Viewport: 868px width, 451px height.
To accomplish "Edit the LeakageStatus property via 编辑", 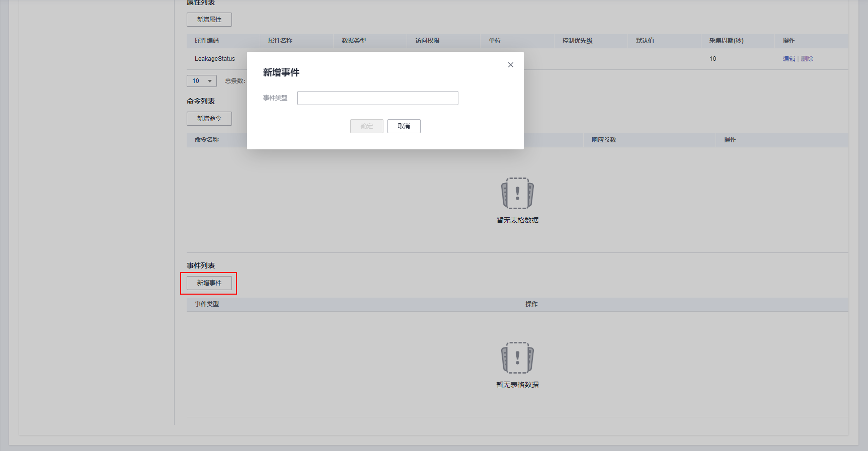I will (x=789, y=59).
